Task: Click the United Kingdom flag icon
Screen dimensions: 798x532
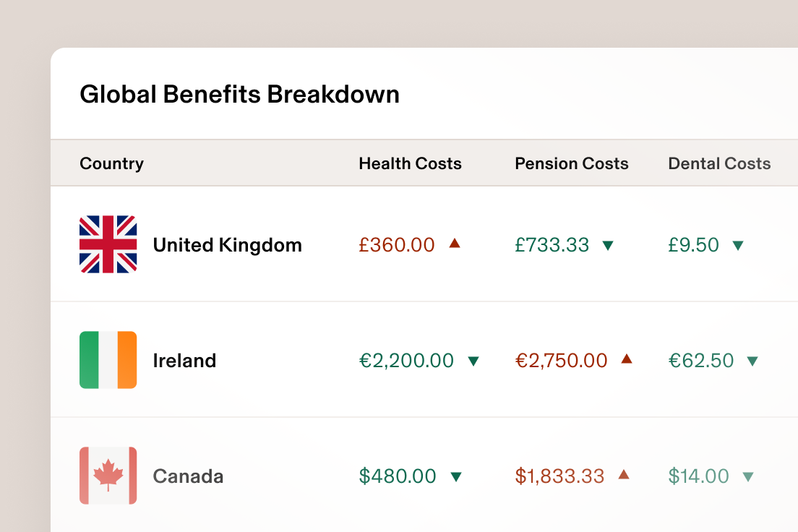Action: (108, 244)
